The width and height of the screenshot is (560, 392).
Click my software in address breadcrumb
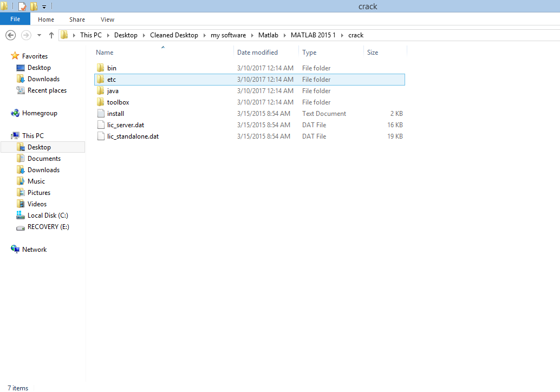tap(228, 35)
